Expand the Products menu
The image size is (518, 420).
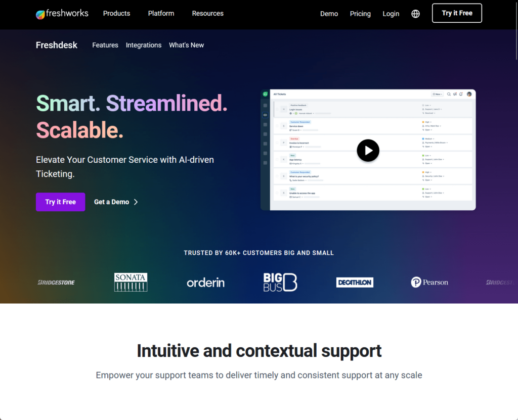coord(117,14)
